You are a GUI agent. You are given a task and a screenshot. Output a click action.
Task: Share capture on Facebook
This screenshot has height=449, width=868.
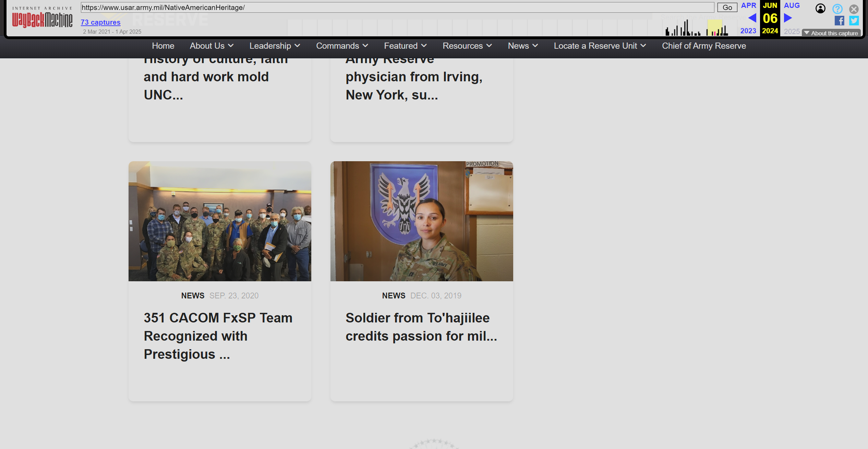(x=839, y=21)
